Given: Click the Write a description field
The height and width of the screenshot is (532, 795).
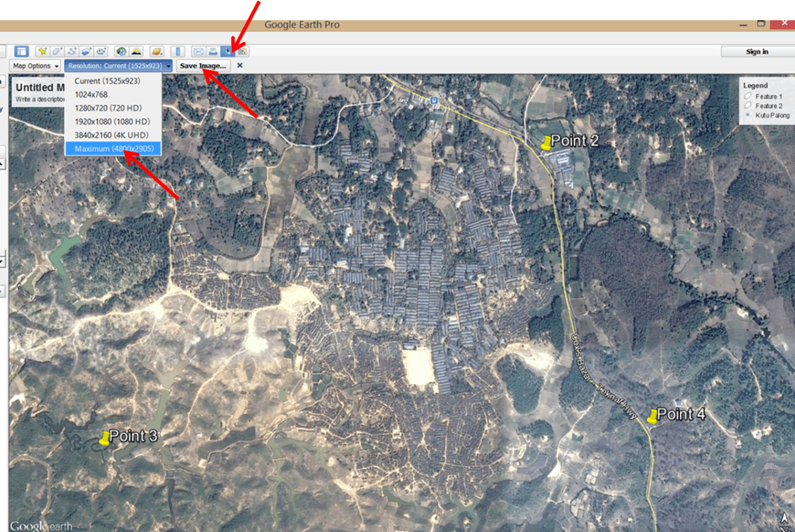Looking at the screenshot, I should pos(40,99).
